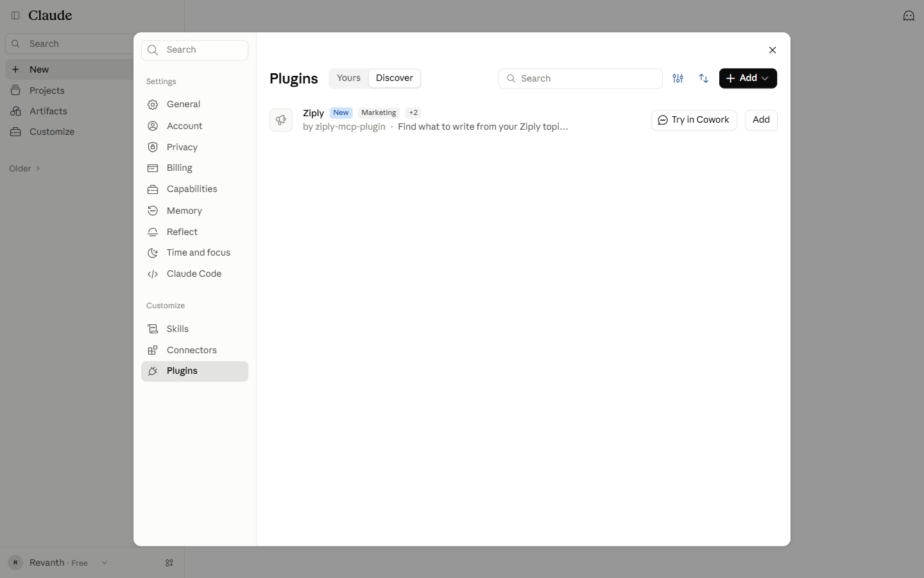
Task: Open Artifacts in the main sidebar
Action: 69,111
